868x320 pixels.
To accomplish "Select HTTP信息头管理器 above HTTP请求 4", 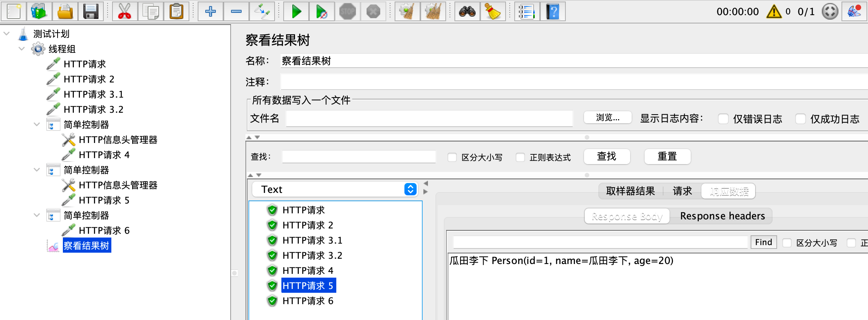I will point(118,140).
